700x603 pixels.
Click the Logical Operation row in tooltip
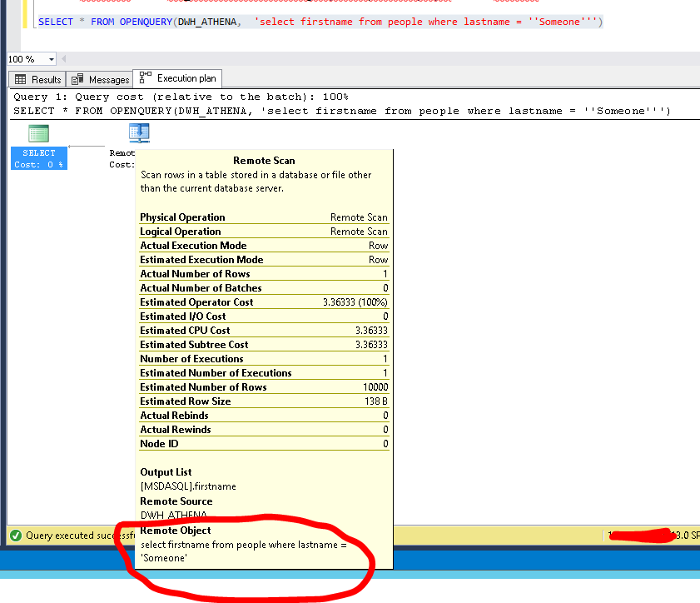pyautogui.click(x=264, y=232)
